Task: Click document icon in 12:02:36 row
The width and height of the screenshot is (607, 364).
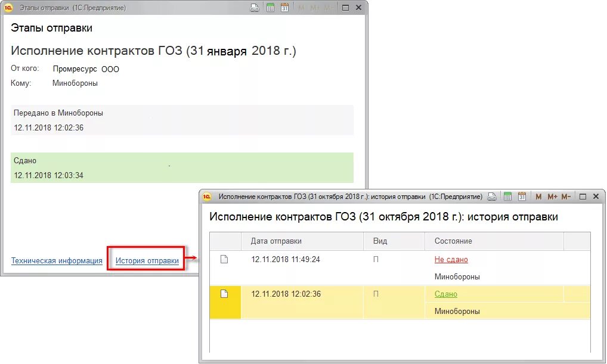Action: tap(224, 294)
